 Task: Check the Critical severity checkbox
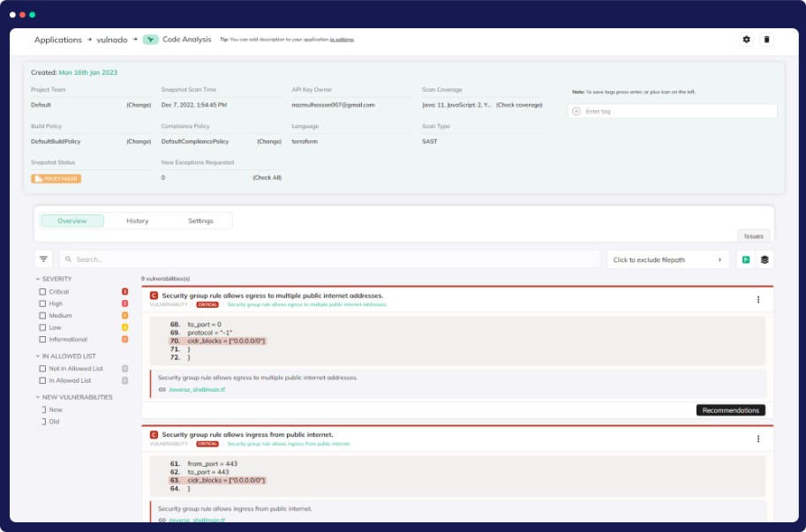tap(42, 292)
